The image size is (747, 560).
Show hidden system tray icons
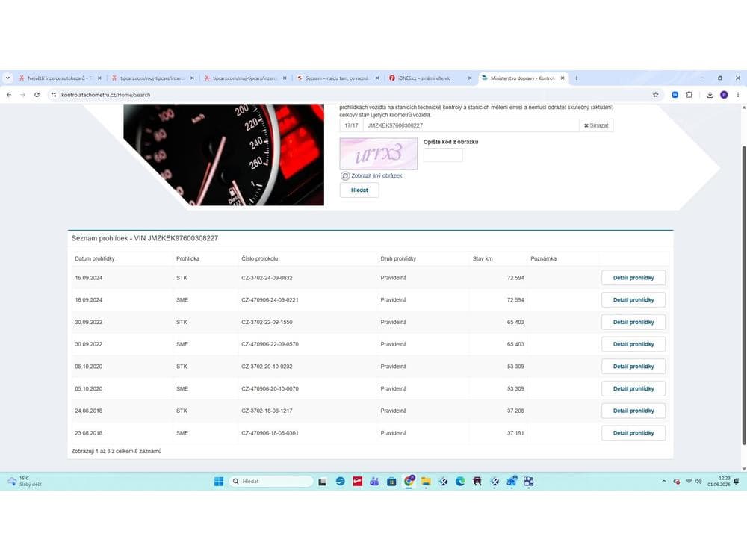point(663,482)
